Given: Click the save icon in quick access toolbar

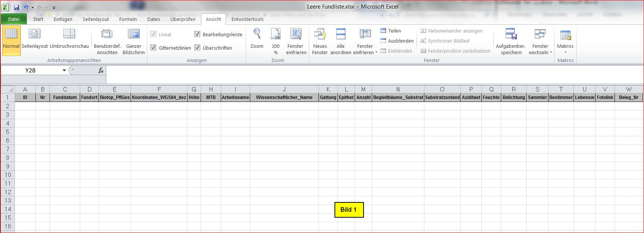Looking at the screenshot, I should (x=16, y=7).
